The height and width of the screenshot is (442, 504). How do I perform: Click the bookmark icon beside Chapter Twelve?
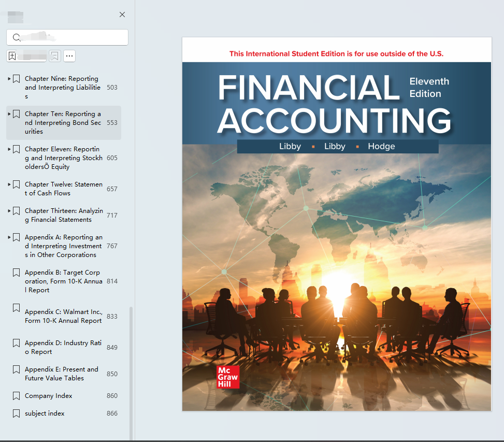click(x=17, y=184)
